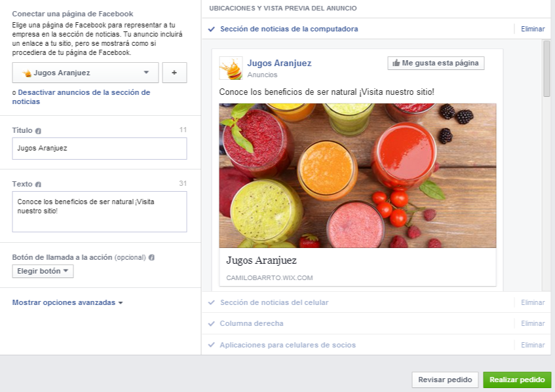Open the Jugos Aranjuez page dropdown

tap(85, 73)
